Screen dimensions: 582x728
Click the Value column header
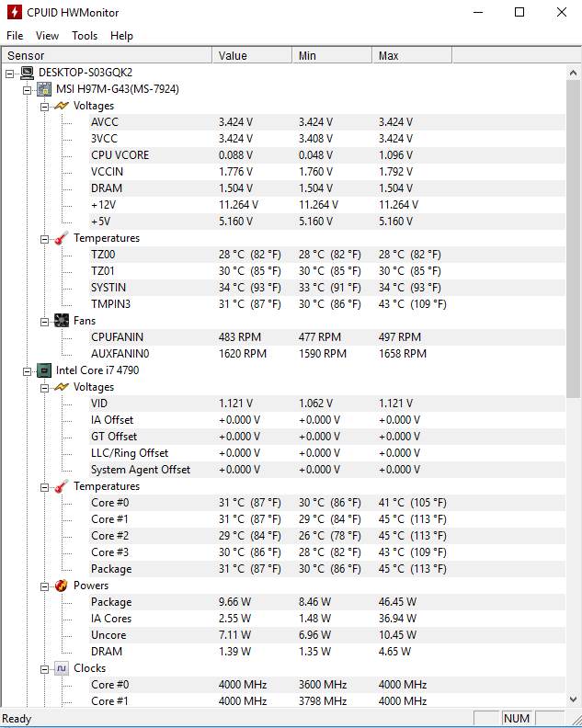pos(252,56)
